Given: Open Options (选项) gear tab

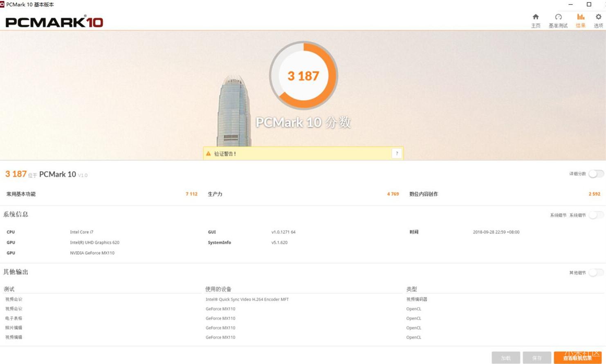Looking at the screenshot, I should click(598, 20).
